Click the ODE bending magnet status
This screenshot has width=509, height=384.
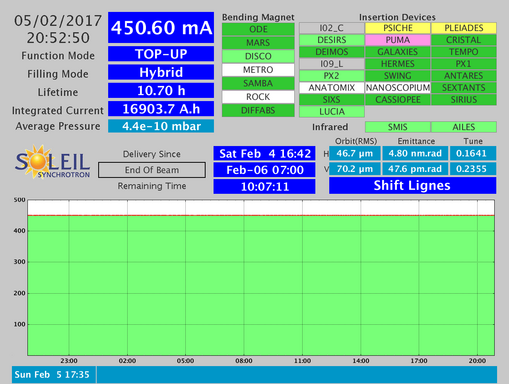click(258, 29)
